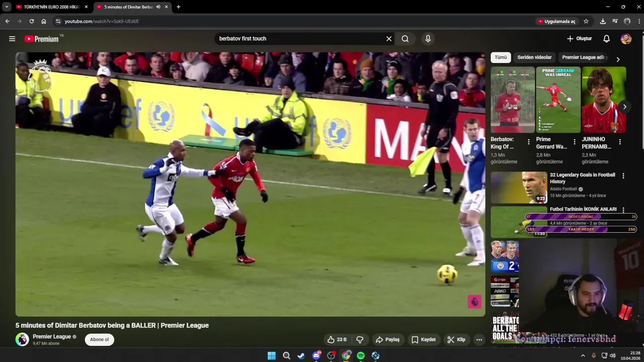Screen dimensions: 644x362
Task: Show hidden system tray icons
Action: tap(583, 355)
